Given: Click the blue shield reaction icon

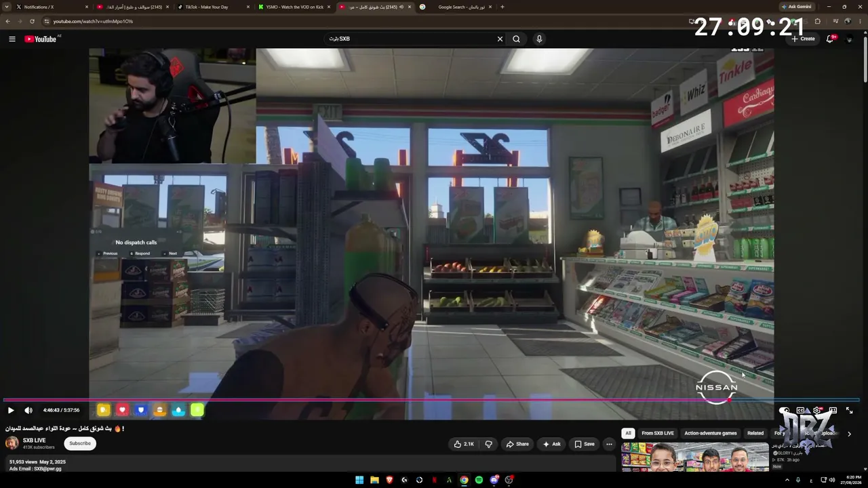Looking at the screenshot, I should (x=141, y=410).
